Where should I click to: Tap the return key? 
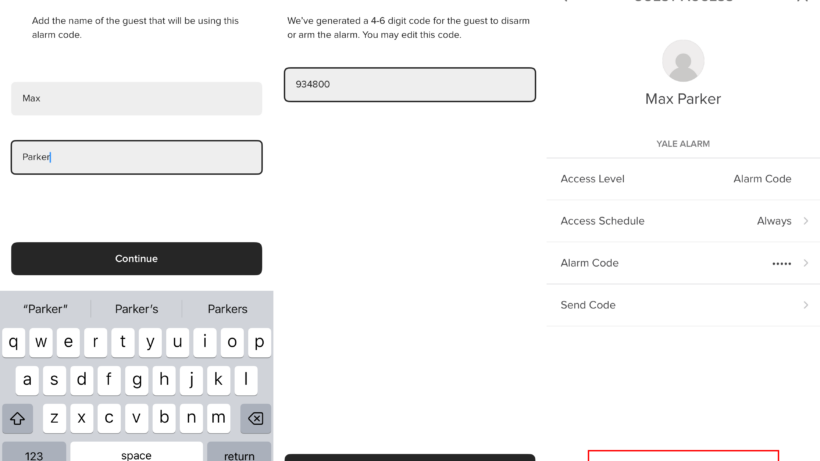click(239, 452)
